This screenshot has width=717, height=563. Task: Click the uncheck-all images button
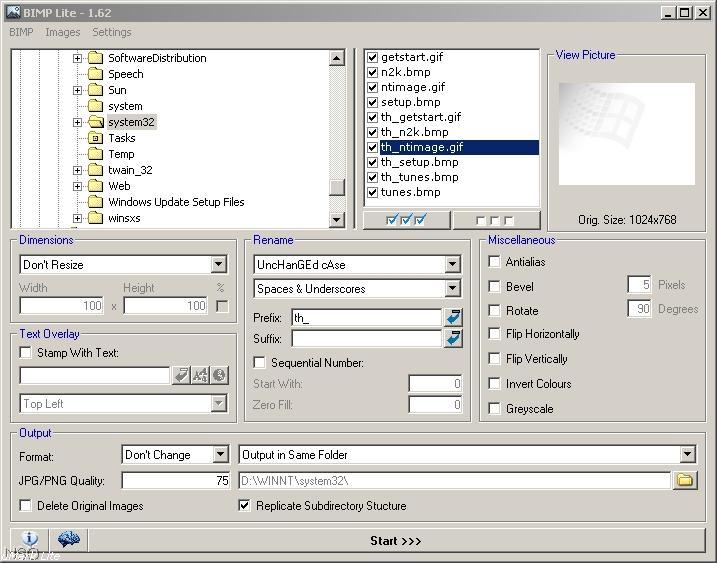tap(495, 220)
